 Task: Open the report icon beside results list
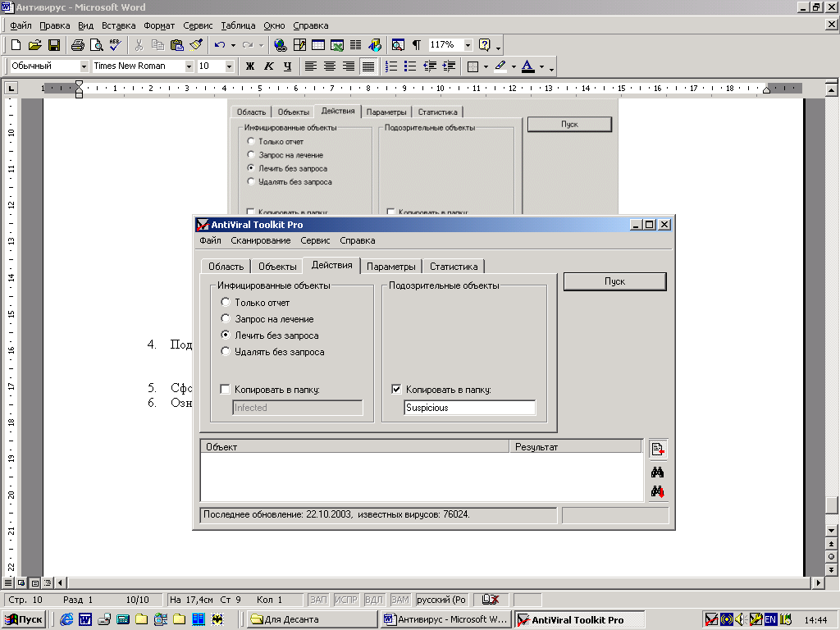click(658, 449)
